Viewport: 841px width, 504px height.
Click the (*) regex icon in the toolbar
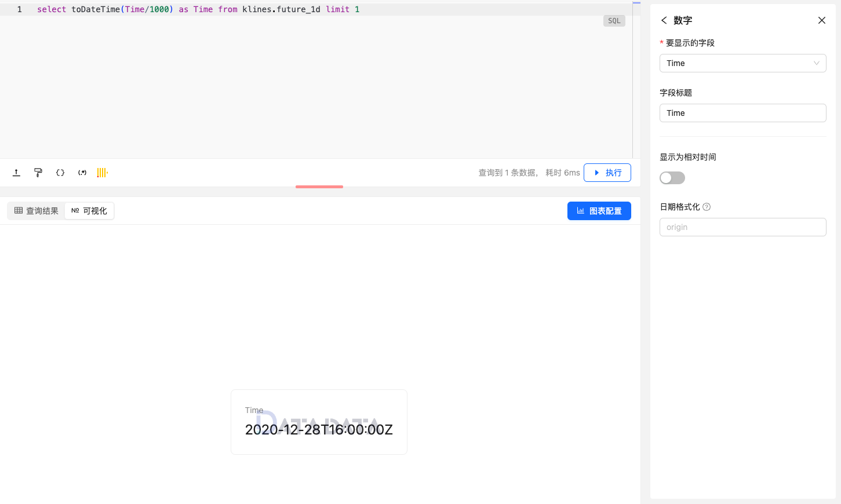click(82, 172)
